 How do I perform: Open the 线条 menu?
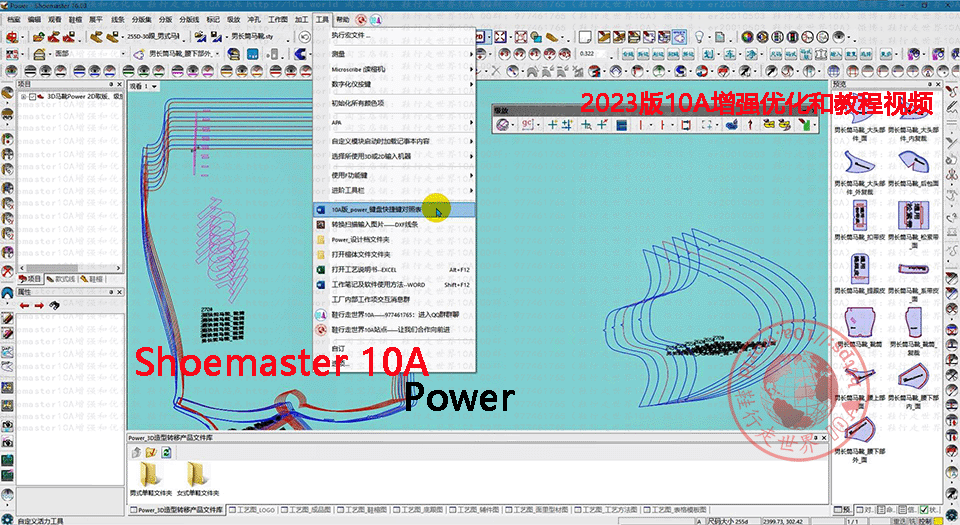point(117,20)
